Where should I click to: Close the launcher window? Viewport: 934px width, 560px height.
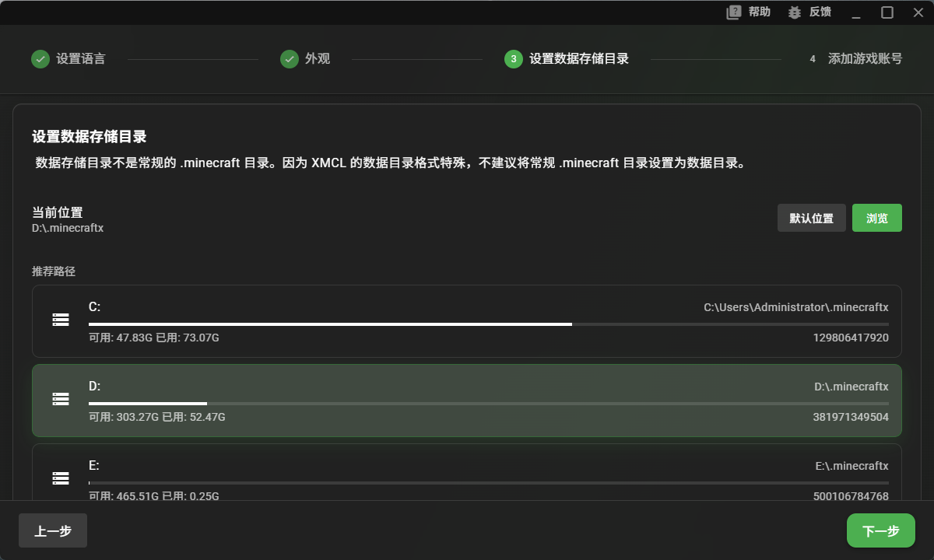917,12
